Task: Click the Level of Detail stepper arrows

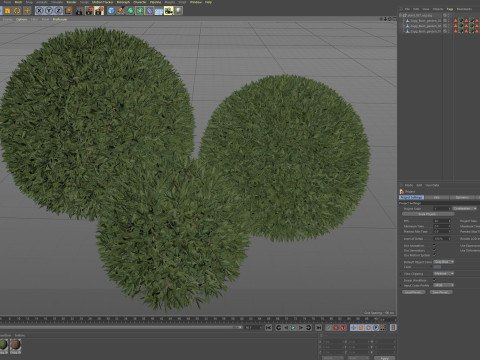Action: click(x=449, y=239)
